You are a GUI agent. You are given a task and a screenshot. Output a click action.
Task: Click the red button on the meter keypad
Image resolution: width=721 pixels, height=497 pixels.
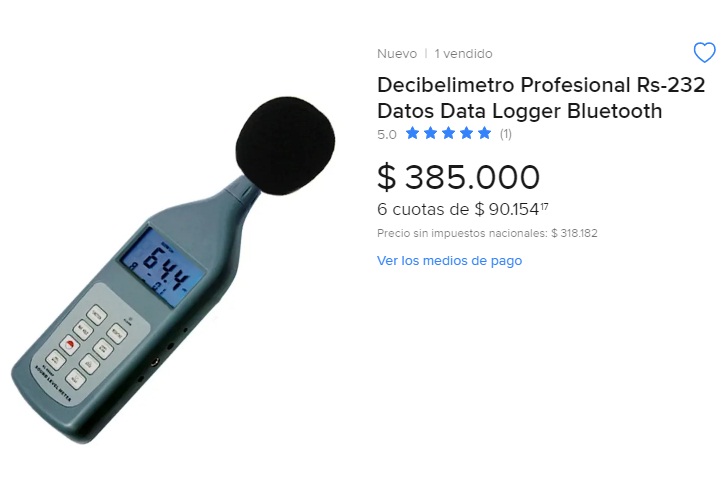tap(69, 344)
